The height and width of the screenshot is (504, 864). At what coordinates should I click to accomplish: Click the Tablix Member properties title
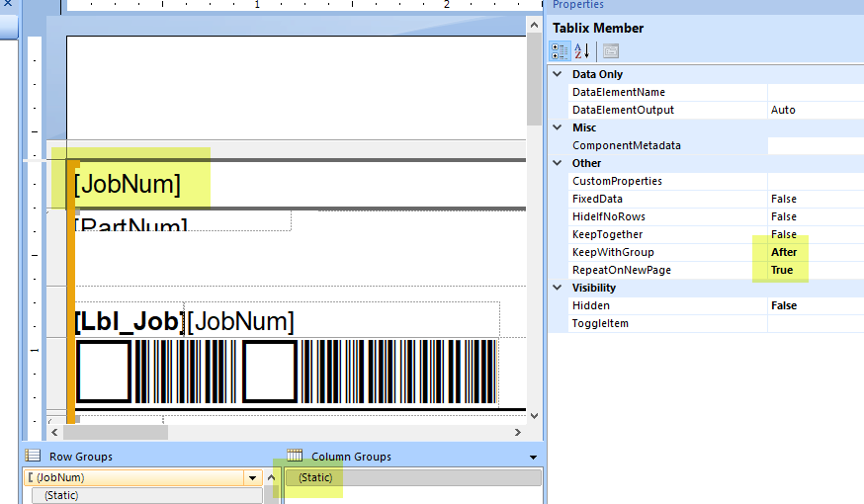click(598, 28)
